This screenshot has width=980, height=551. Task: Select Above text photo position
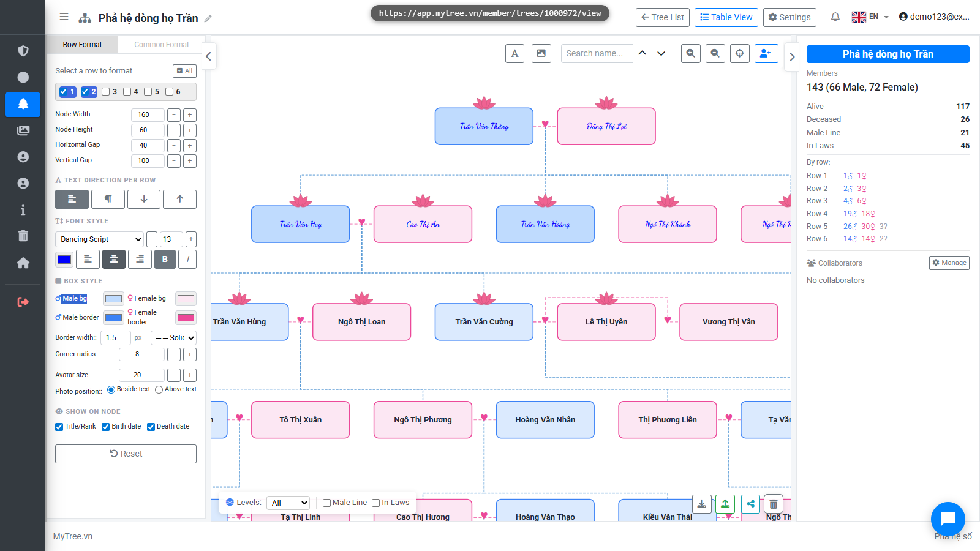tap(159, 389)
